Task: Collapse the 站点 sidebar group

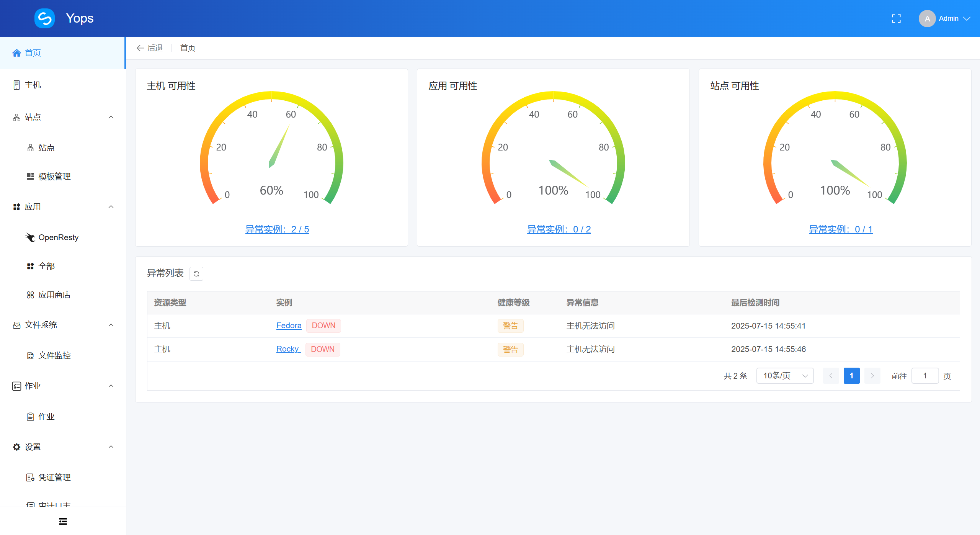Action: pos(111,117)
